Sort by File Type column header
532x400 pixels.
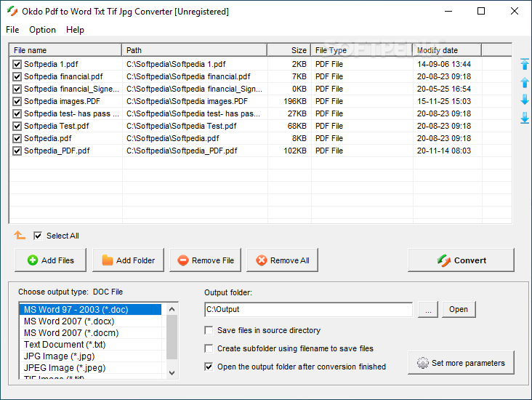[x=362, y=50]
